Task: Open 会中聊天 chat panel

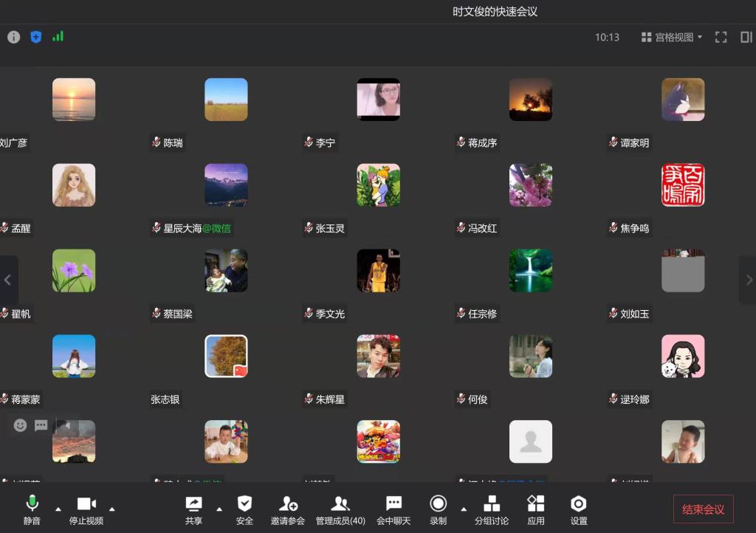Action: pos(394,509)
